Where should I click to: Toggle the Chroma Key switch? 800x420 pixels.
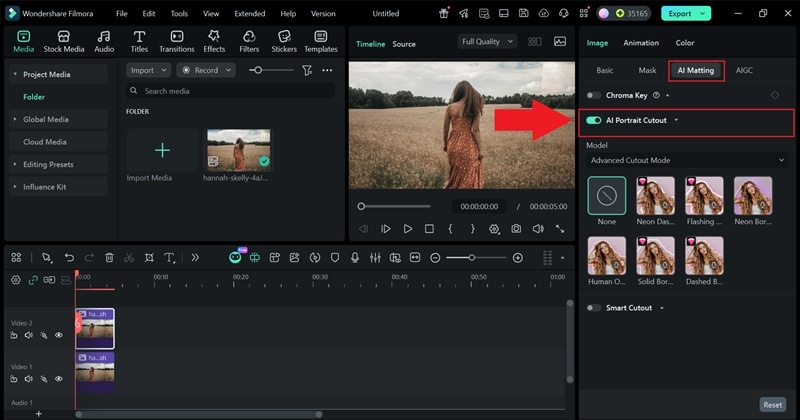click(x=593, y=95)
